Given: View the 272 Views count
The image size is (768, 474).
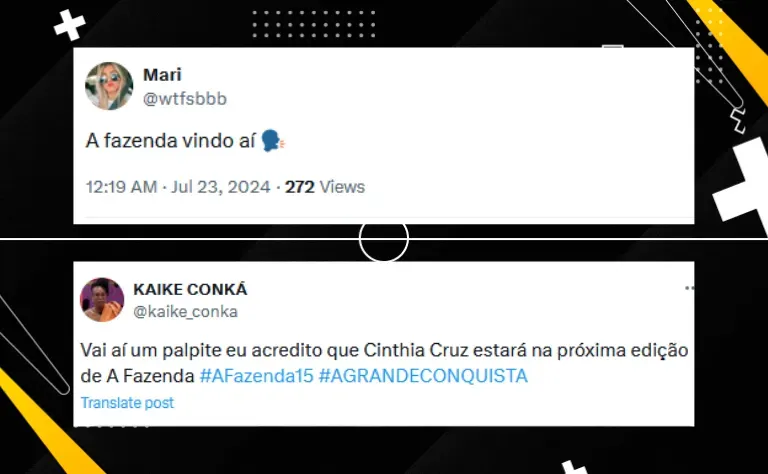Looking at the screenshot, I should point(325,187).
